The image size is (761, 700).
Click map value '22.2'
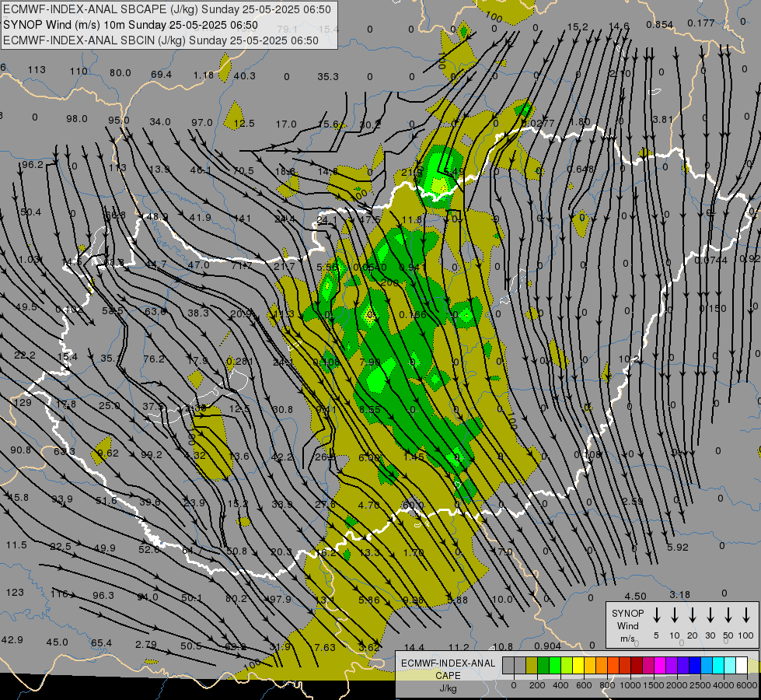[25, 355]
